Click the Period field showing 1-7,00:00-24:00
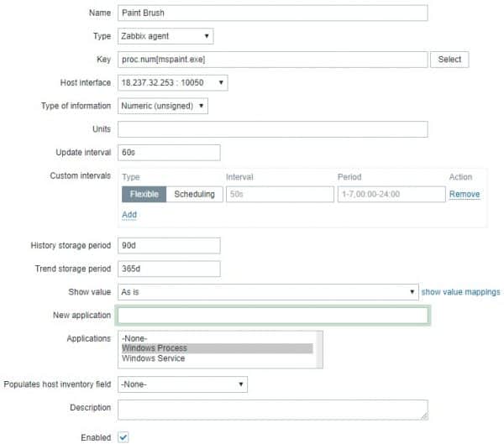 [391, 194]
